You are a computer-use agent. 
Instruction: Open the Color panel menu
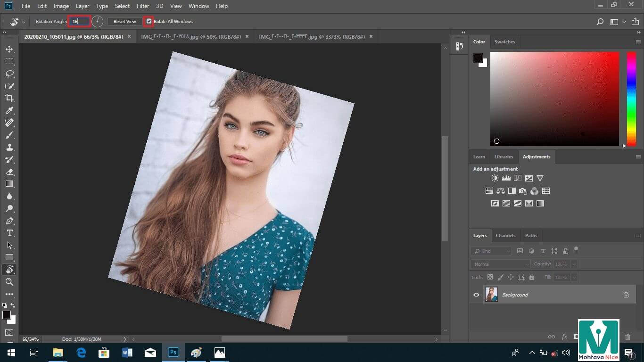coord(638,41)
